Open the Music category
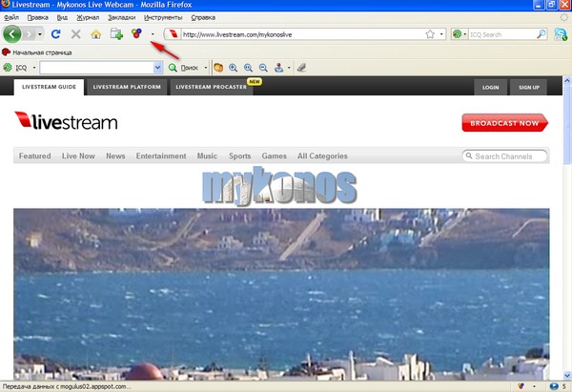 tap(207, 155)
